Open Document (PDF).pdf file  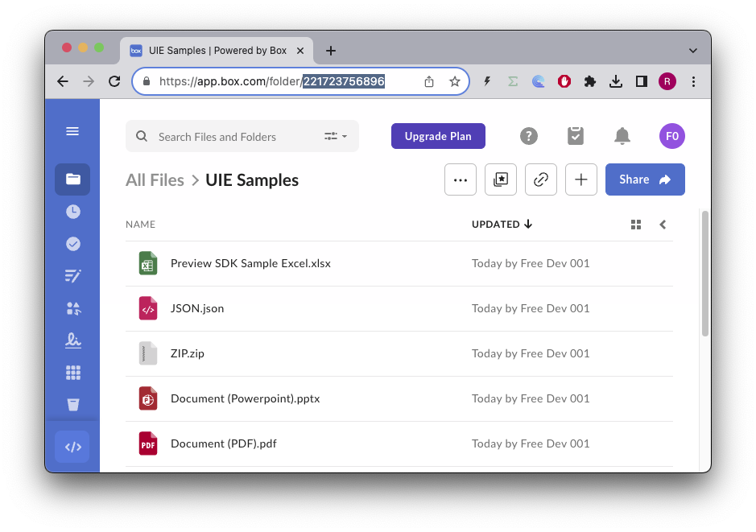point(224,443)
